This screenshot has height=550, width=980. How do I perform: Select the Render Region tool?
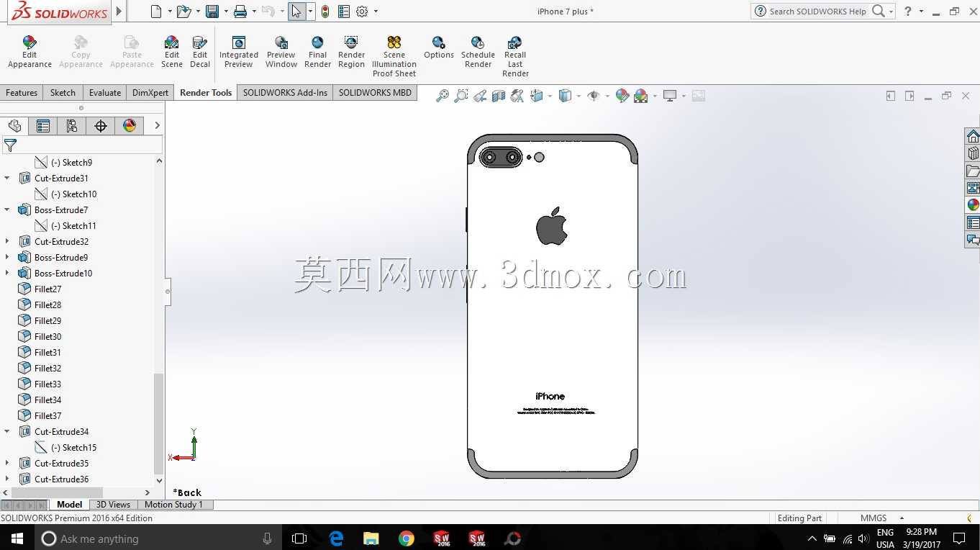pos(351,52)
